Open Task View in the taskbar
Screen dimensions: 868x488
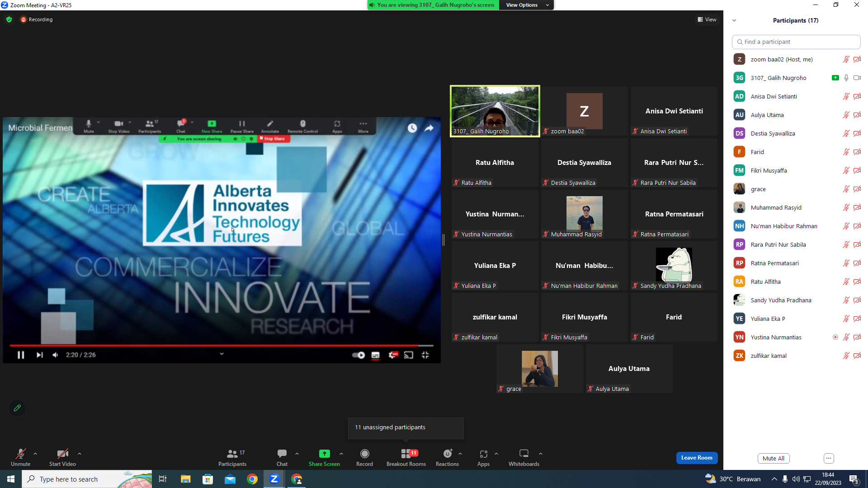click(163, 479)
